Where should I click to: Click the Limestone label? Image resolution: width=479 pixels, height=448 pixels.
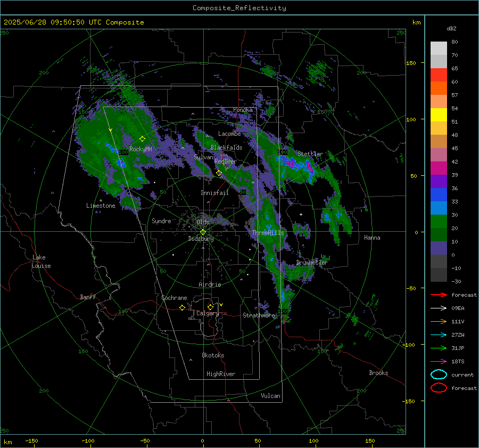coord(101,206)
